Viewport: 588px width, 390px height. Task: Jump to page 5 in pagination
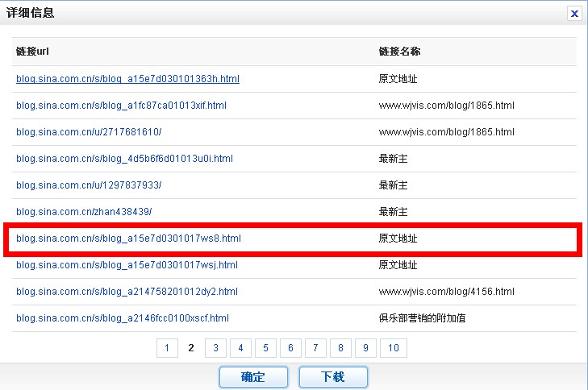pos(265,348)
